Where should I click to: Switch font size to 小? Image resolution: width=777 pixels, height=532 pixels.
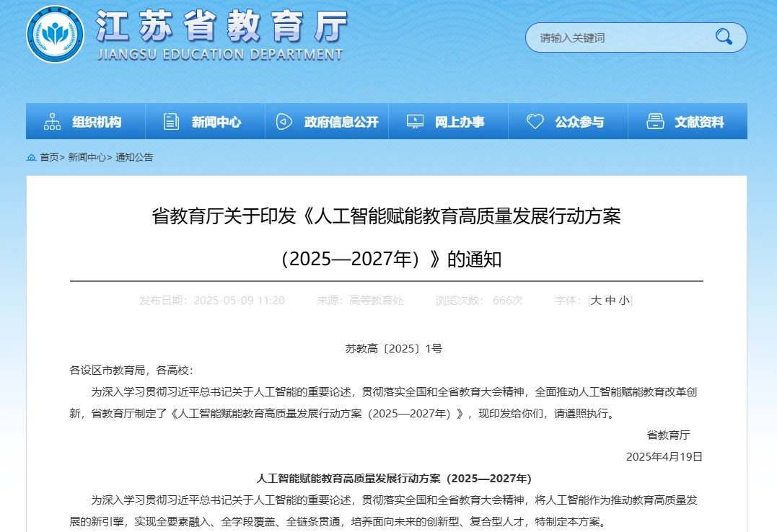click(624, 301)
